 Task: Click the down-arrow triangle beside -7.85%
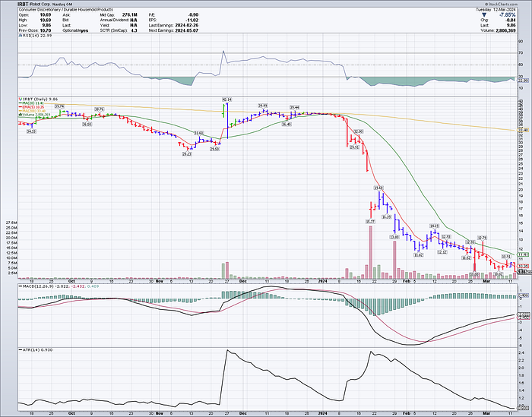[x=484, y=15]
